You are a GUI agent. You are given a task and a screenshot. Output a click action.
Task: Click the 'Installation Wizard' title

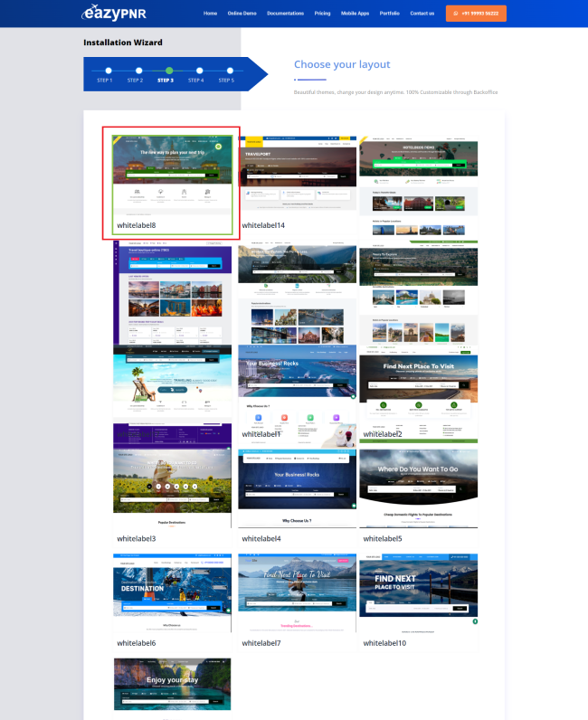123,43
